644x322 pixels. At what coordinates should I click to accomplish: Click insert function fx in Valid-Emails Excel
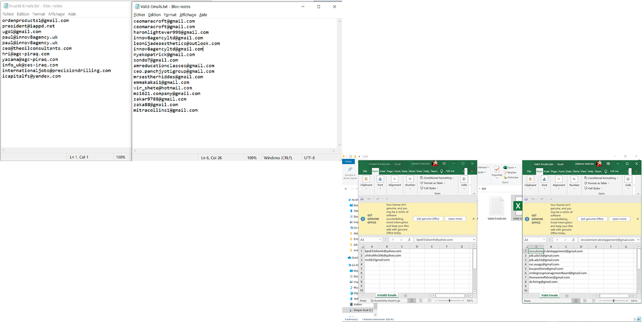pos(574,240)
